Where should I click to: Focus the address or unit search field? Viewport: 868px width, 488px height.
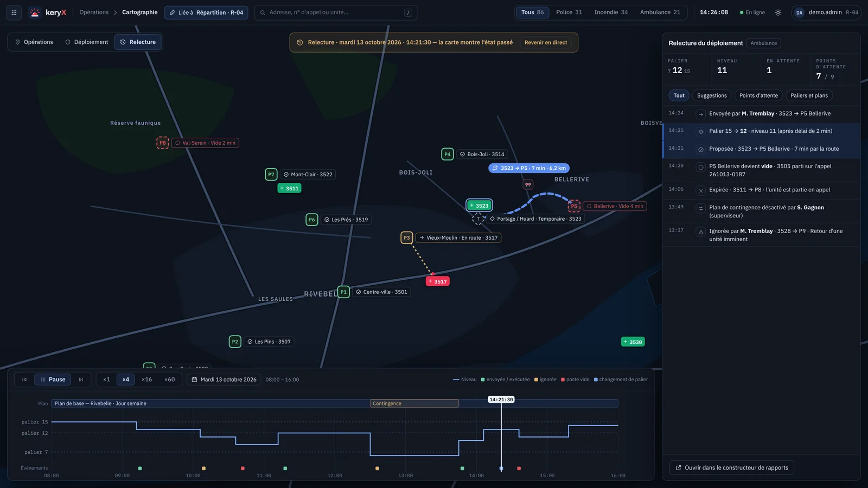(x=336, y=12)
